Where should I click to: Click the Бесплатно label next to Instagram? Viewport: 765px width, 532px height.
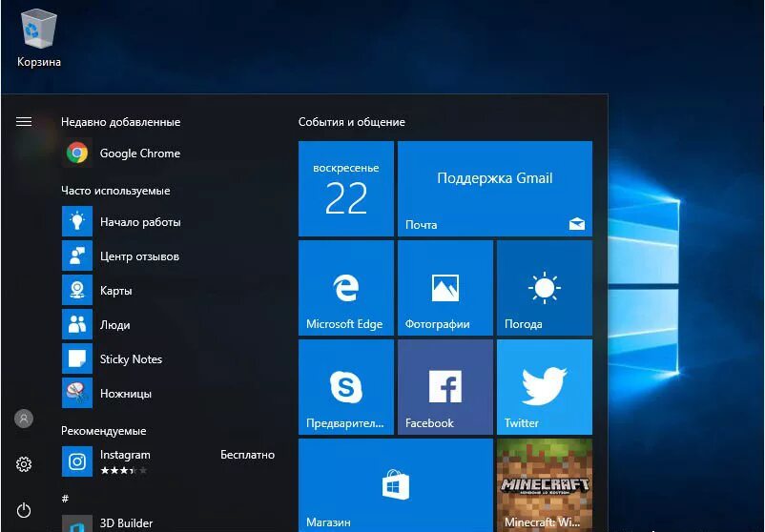coord(247,455)
